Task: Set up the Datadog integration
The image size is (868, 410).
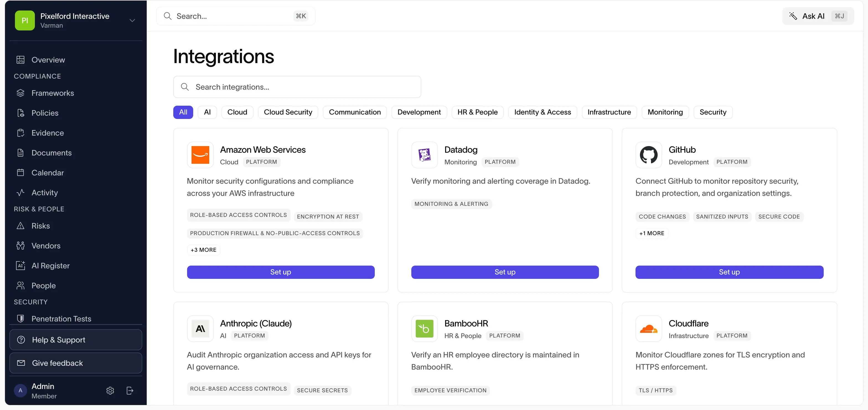Action: coord(505,272)
